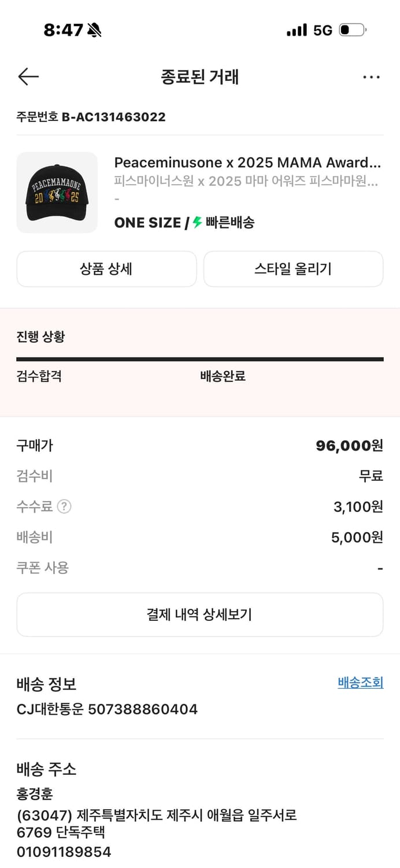Click the cellular signal strength bars
The width and height of the screenshot is (400, 868).
click(x=297, y=30)
